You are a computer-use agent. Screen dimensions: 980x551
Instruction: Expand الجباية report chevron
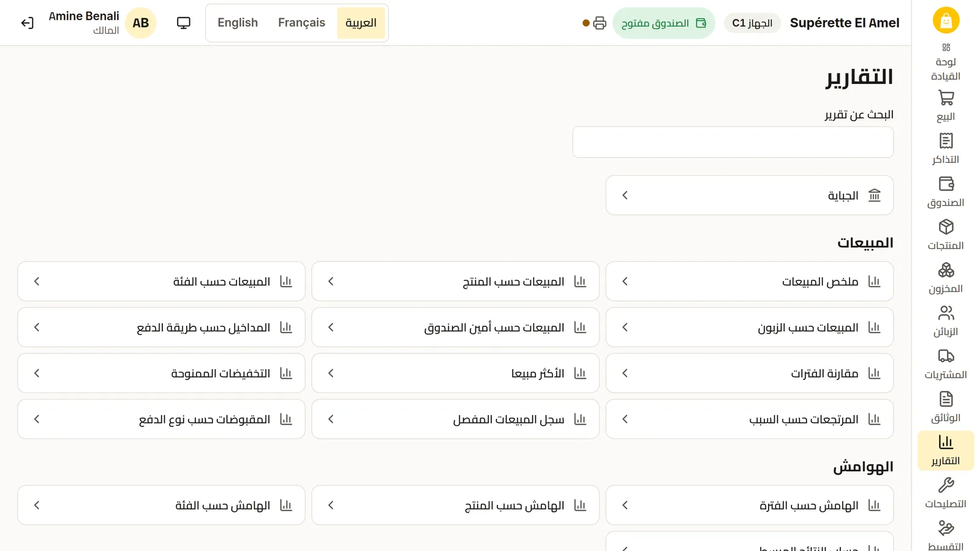pos(625,195)
